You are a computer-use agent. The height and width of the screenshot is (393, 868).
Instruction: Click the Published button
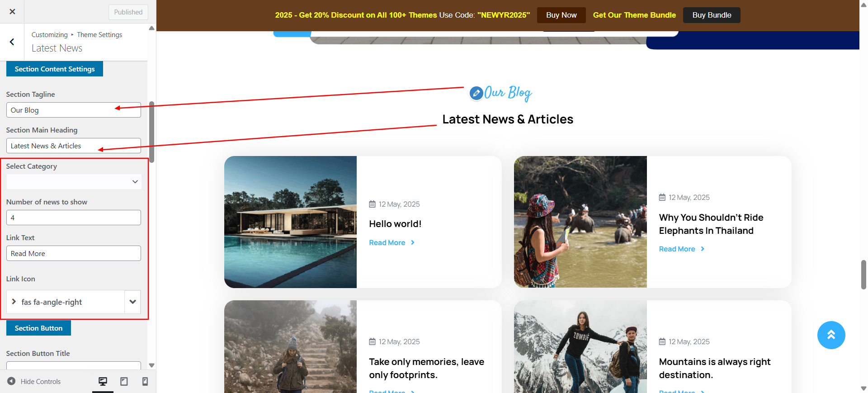pyautogui.click(x=128, y=12)
